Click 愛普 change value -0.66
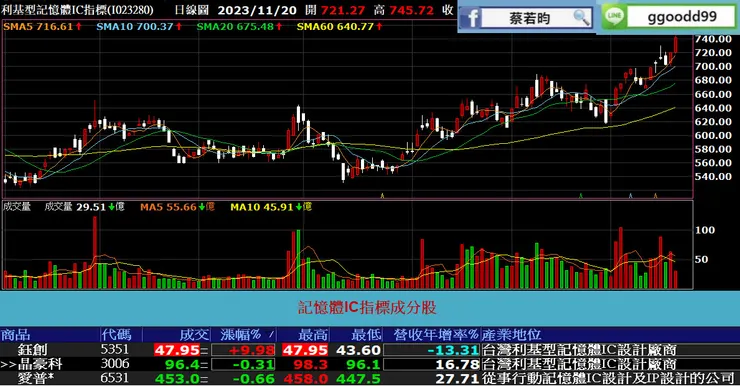The height and width of the screenshot is (386, 740). (252, 378)
